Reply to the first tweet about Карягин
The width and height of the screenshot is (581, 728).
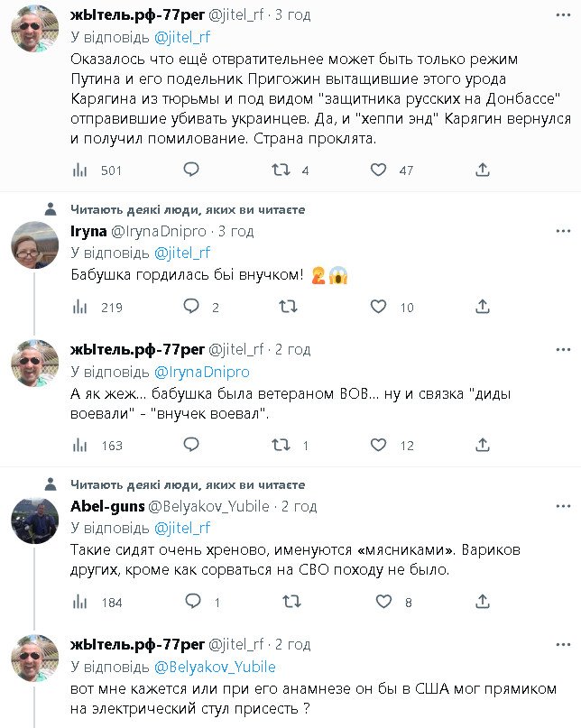[x=191, y=170]
